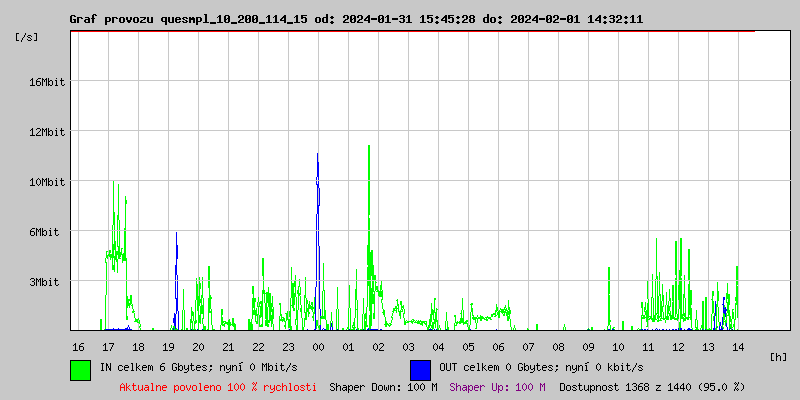Click the hour 12 mark on the time axis

point(678,346)
